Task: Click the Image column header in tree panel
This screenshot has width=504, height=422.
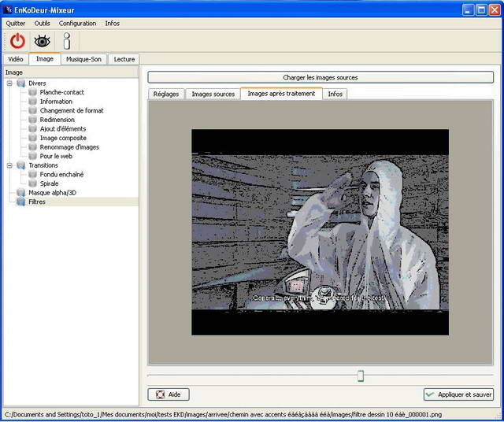Action: [x=71, y=72]
